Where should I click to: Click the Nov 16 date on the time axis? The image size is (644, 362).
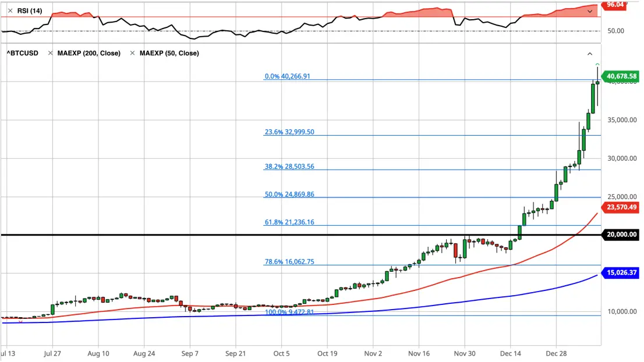(419, 354)
